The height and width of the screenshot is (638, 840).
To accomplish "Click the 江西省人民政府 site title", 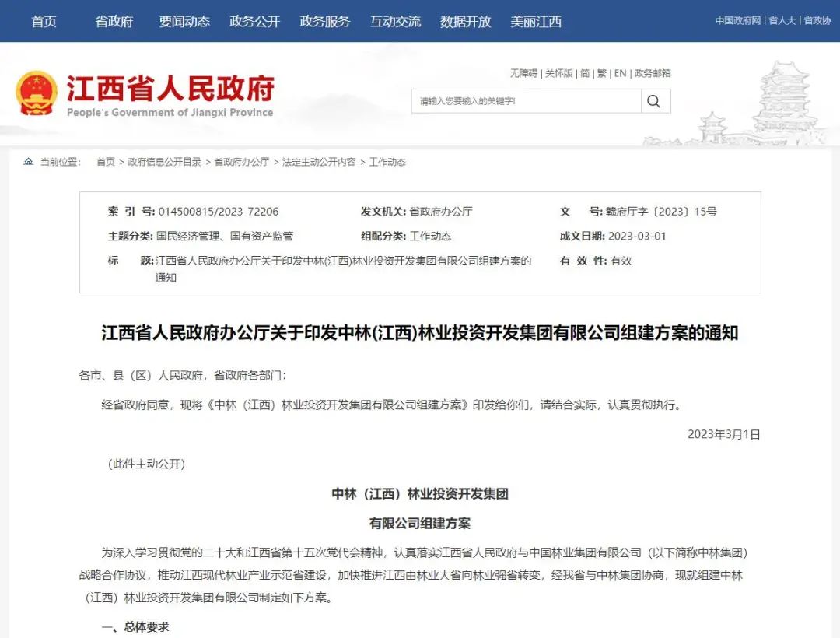I will [170, 88].
